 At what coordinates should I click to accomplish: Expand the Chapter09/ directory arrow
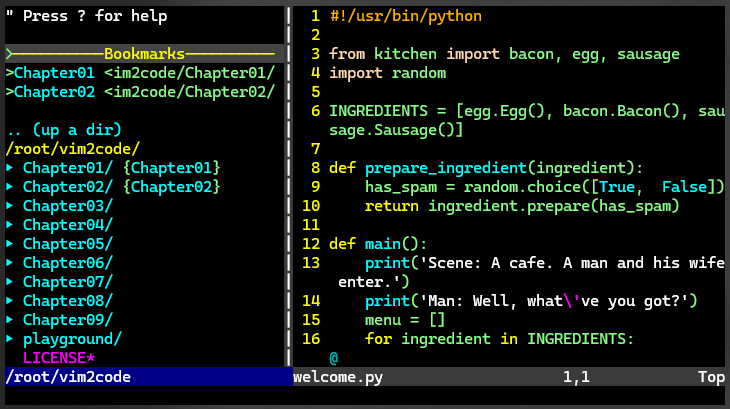tap(9, 320)
